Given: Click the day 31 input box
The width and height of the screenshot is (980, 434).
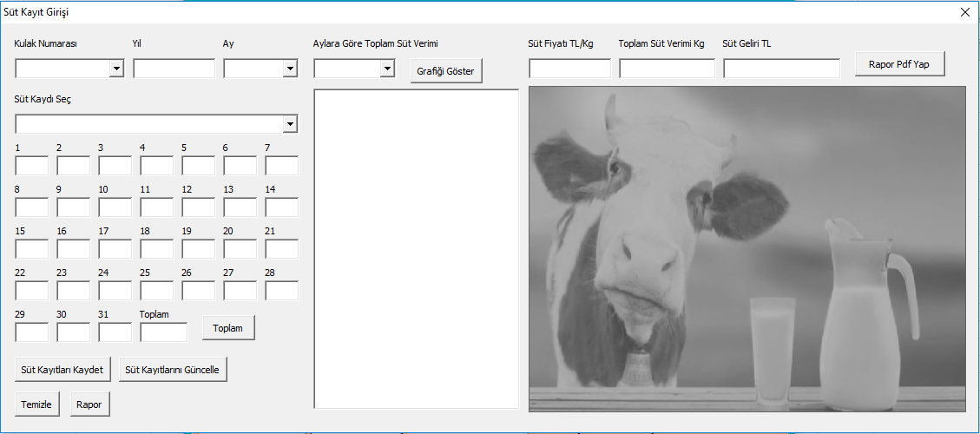Looking at the screenshot, I should point(115,332).
